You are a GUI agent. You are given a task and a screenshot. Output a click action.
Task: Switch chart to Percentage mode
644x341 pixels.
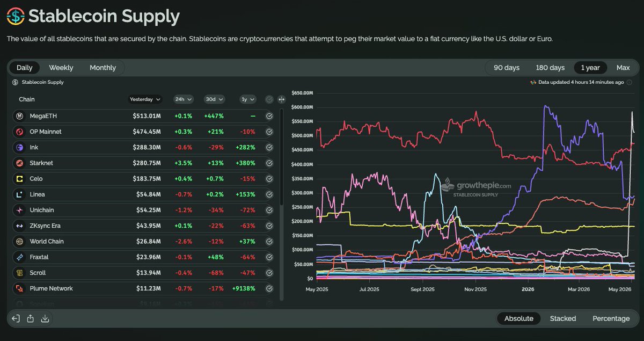[611, 318]
